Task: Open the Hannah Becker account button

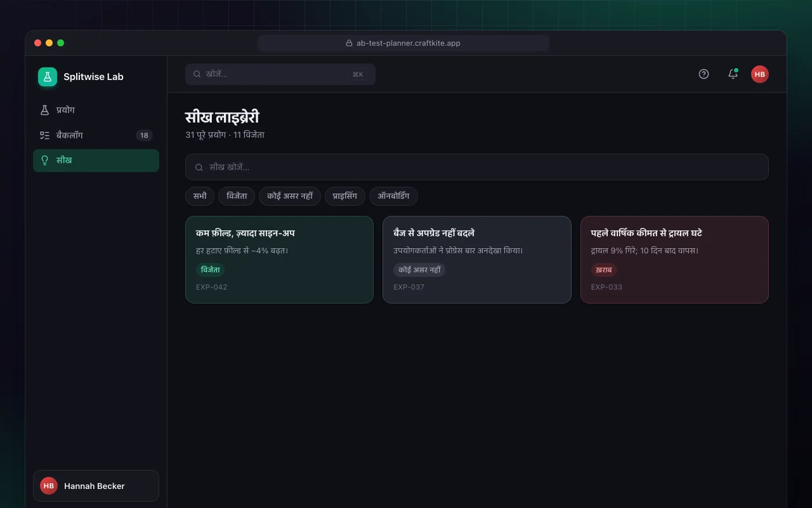Action: point(96,486)
